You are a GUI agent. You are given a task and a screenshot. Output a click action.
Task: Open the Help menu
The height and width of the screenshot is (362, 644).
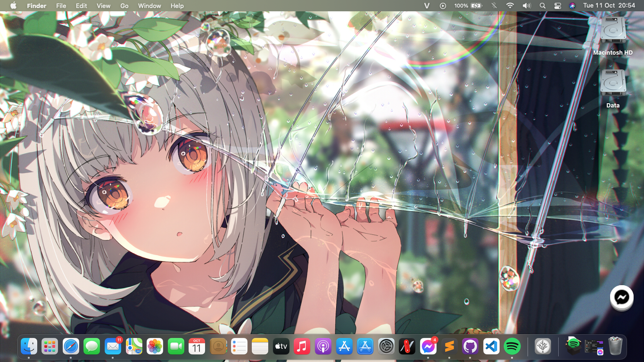(177, 6)
